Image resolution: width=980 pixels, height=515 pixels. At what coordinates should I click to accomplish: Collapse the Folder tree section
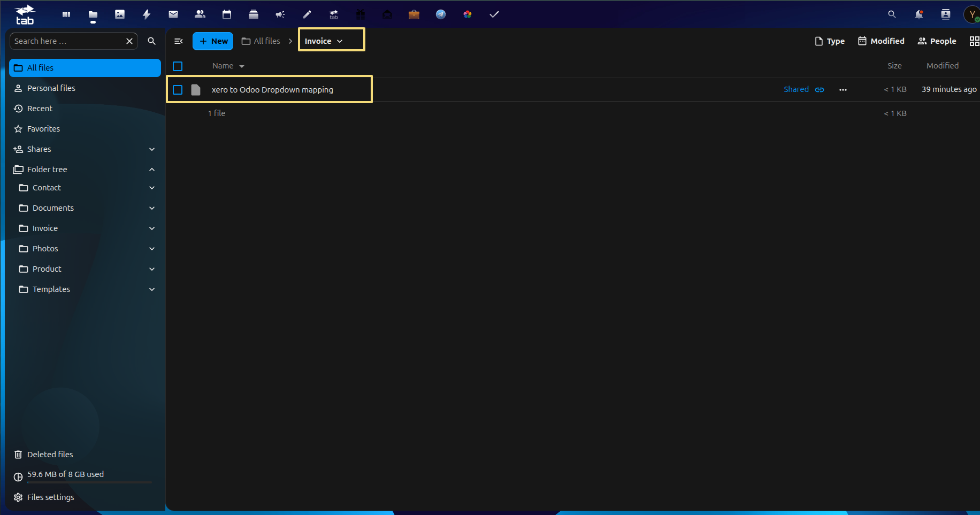click(x=152, y=170)
